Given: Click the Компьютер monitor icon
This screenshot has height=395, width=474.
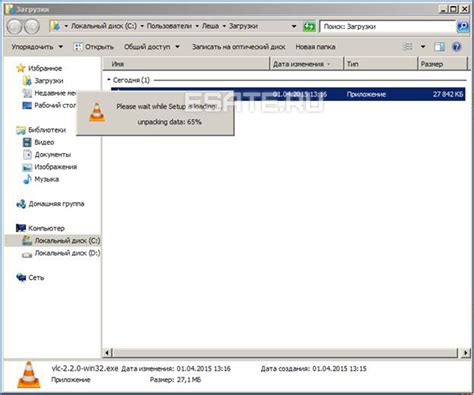Looking at the screenshot, I should coord(21,228).
